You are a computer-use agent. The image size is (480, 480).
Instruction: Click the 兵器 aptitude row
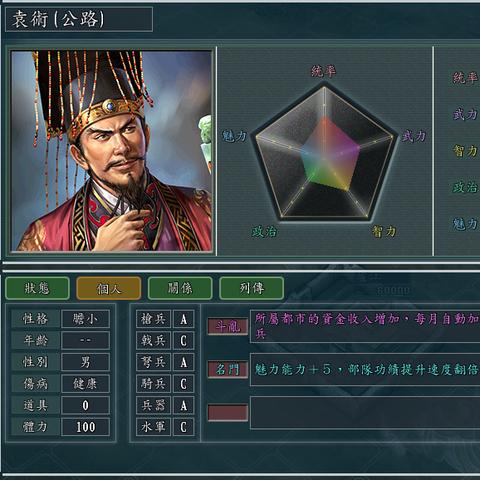(x=165, y=405)
